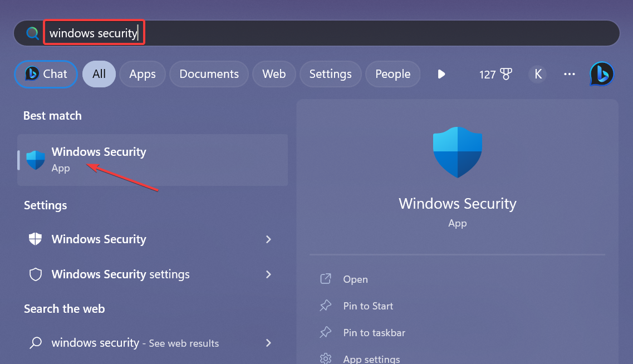
Task: Click the magnifying glass search icon
Action: 32,32
